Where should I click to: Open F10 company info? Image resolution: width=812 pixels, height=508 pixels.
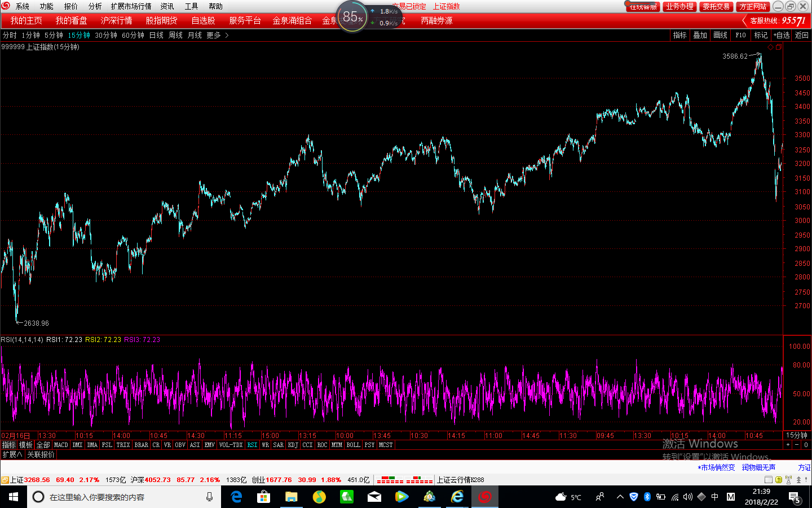[x=741, y=35]
